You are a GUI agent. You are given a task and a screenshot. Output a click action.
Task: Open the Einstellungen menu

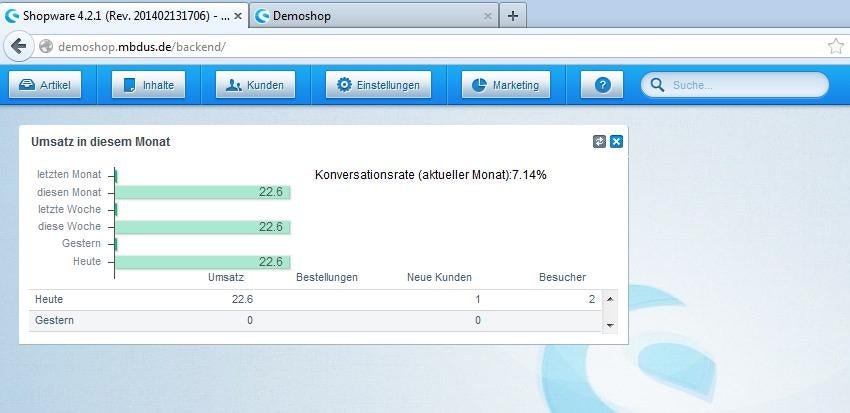pyautogui.click(x=378, y=85)
